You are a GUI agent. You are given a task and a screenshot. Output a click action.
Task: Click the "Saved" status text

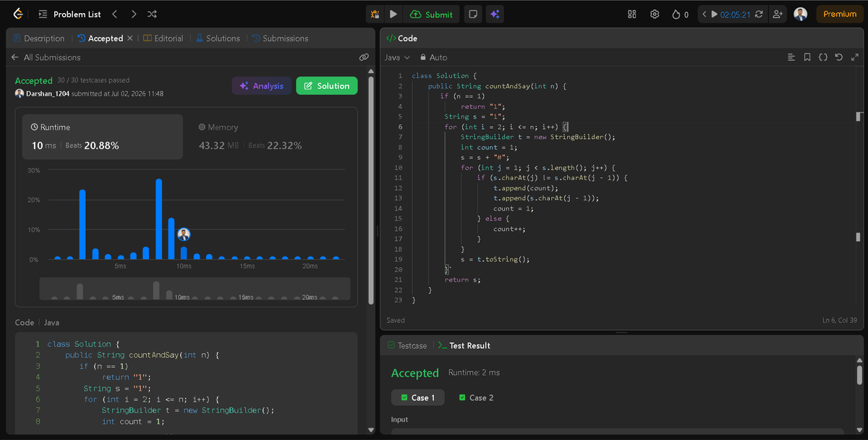click(396, 320)
